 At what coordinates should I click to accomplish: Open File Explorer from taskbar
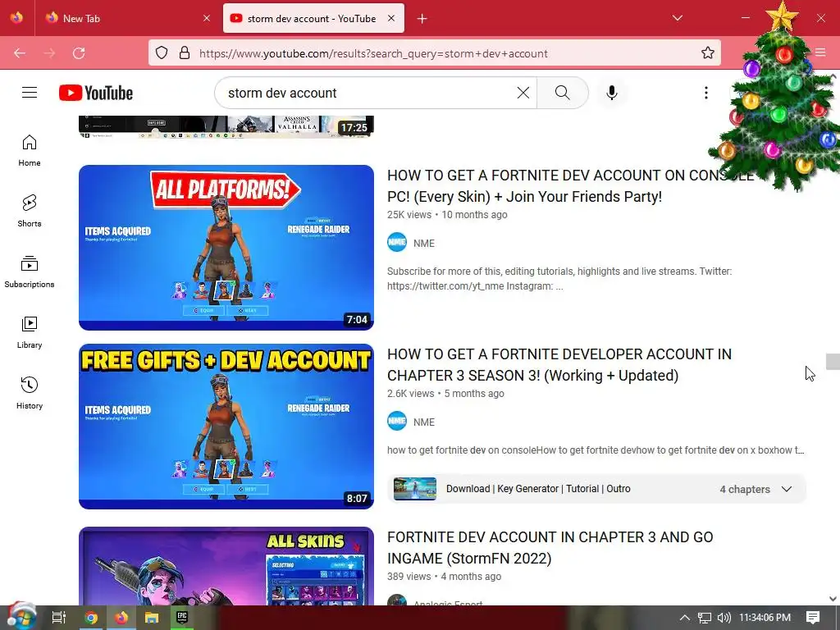[152, 618]
